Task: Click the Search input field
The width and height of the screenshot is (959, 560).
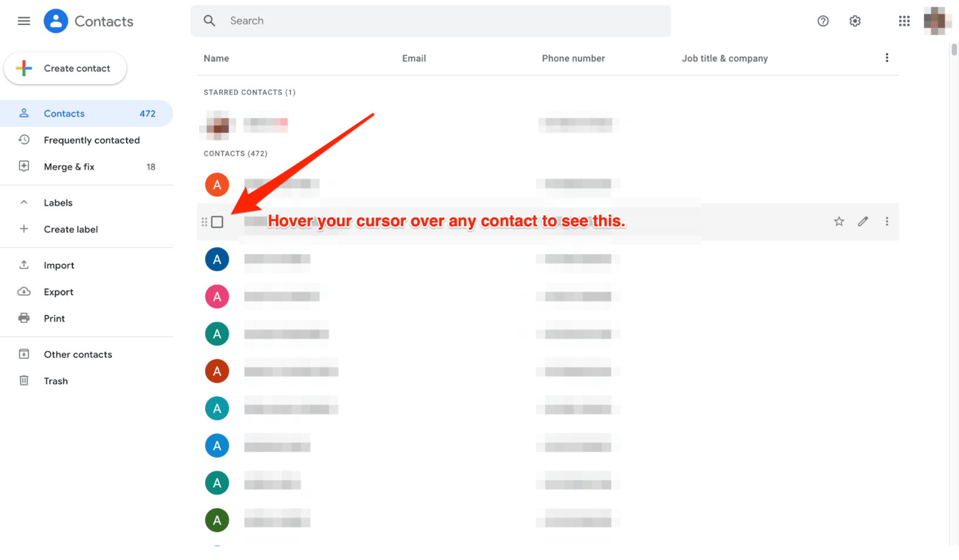Action: tap(431, 21)
